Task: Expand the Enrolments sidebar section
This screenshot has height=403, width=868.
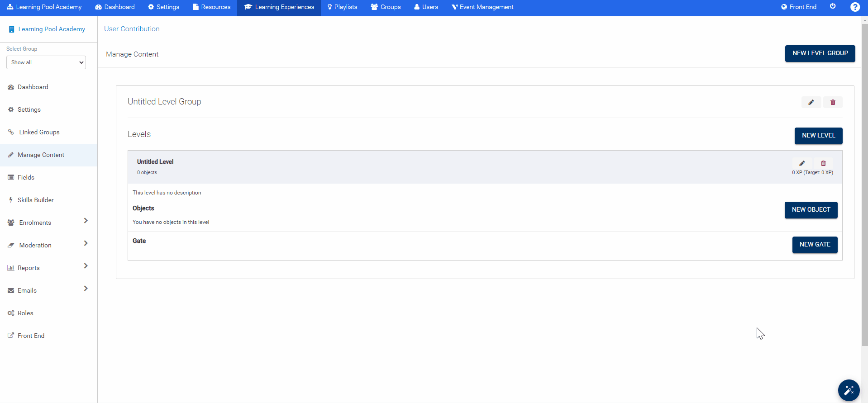Action: click(86, 221)
